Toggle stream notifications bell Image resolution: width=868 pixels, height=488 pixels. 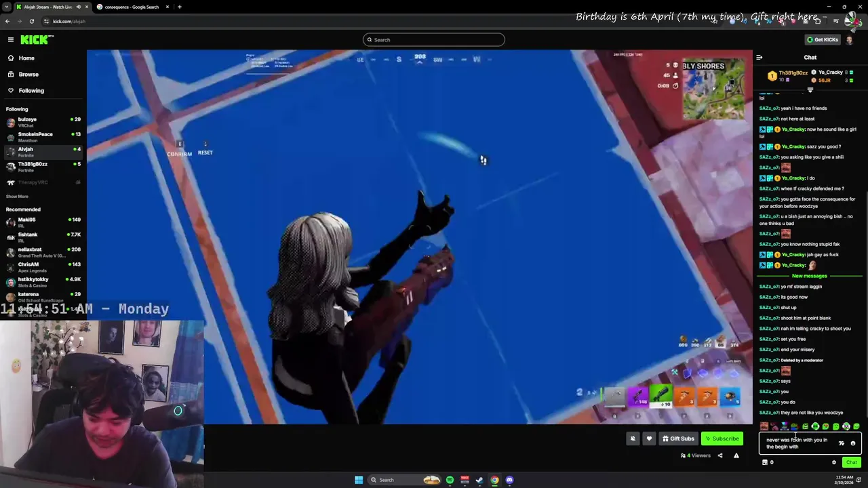coord(633,439)
